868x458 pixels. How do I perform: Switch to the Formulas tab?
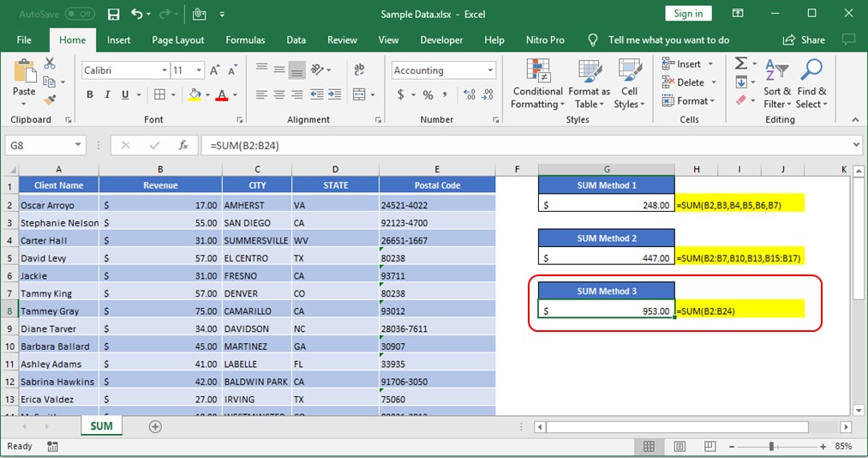245,39
